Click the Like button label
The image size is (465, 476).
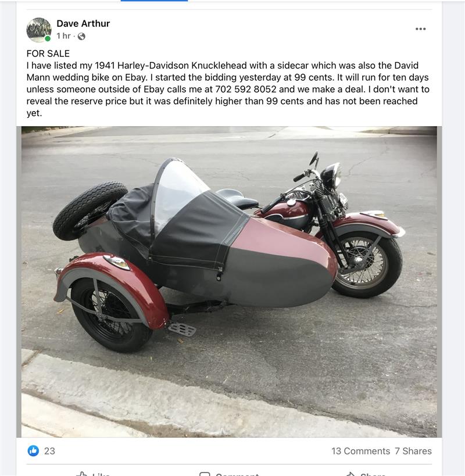(101, 474)
